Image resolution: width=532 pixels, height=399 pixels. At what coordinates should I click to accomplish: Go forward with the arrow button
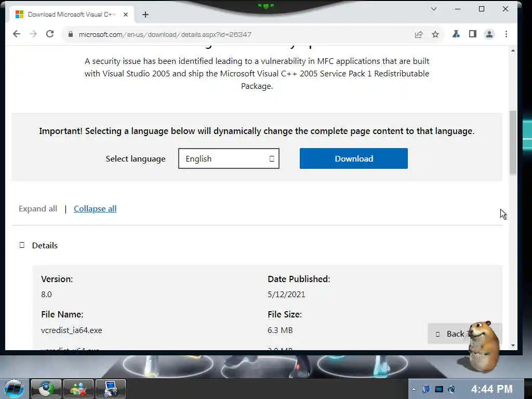(x=33, y=34)
